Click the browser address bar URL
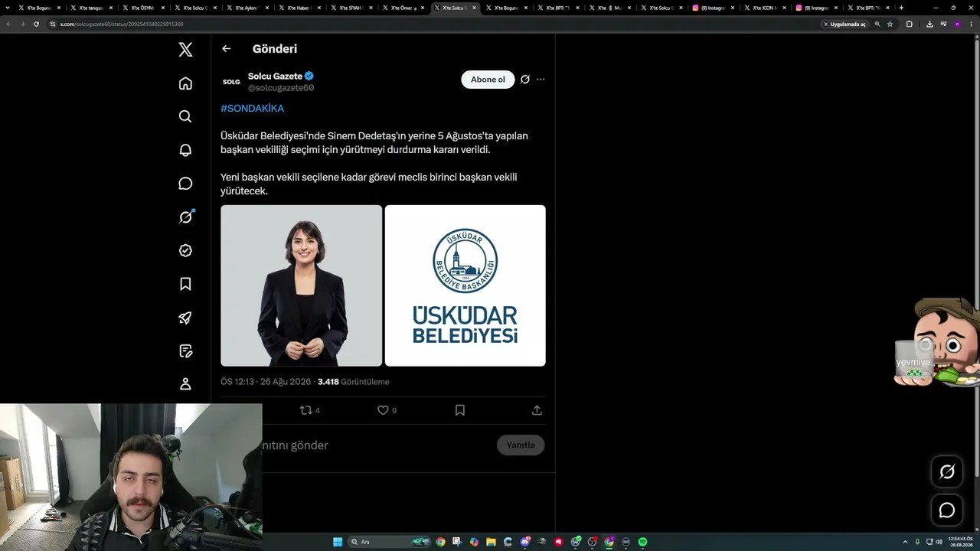The height and width of the screenshot is (551, 980). (x=121, y=24)
